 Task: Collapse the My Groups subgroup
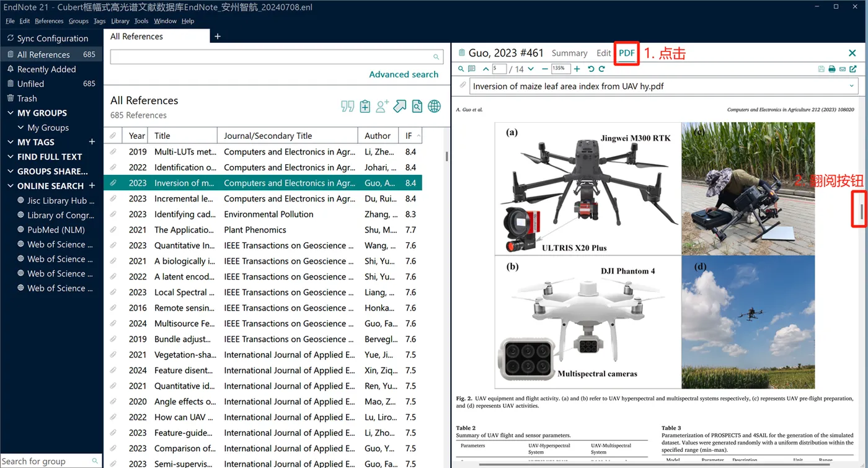[x=21, y=128]
